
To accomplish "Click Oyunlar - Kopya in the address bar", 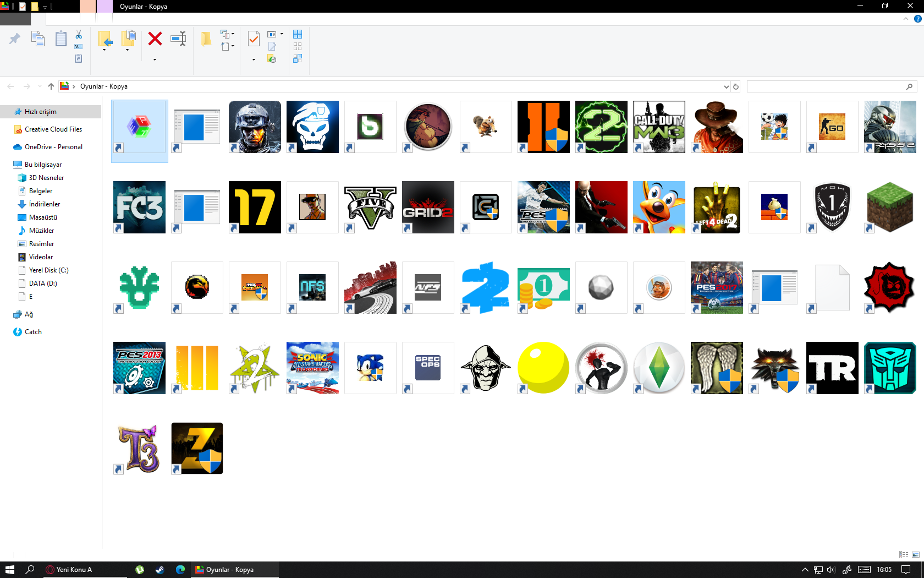I will point(104,86).
